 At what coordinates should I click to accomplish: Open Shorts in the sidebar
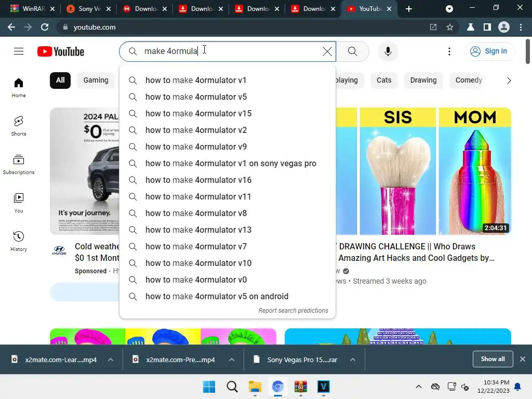19,126
